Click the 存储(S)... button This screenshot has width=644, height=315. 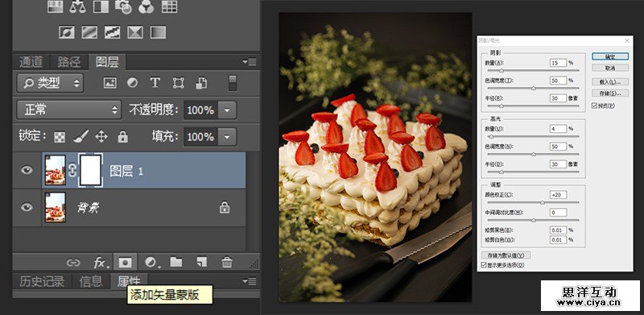tap(610, 93)
